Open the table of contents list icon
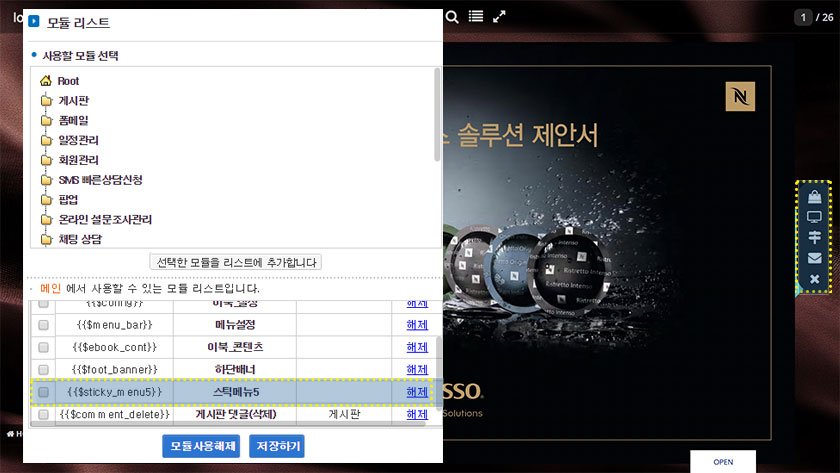 [x=476, y=16]
